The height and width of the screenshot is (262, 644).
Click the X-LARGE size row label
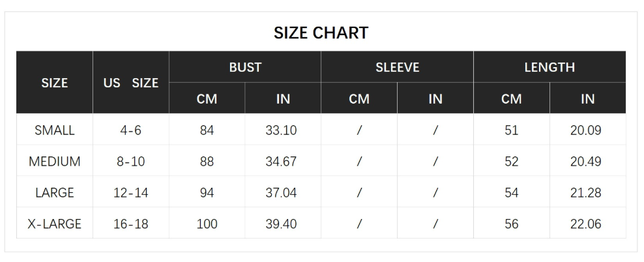coord(55,224)
